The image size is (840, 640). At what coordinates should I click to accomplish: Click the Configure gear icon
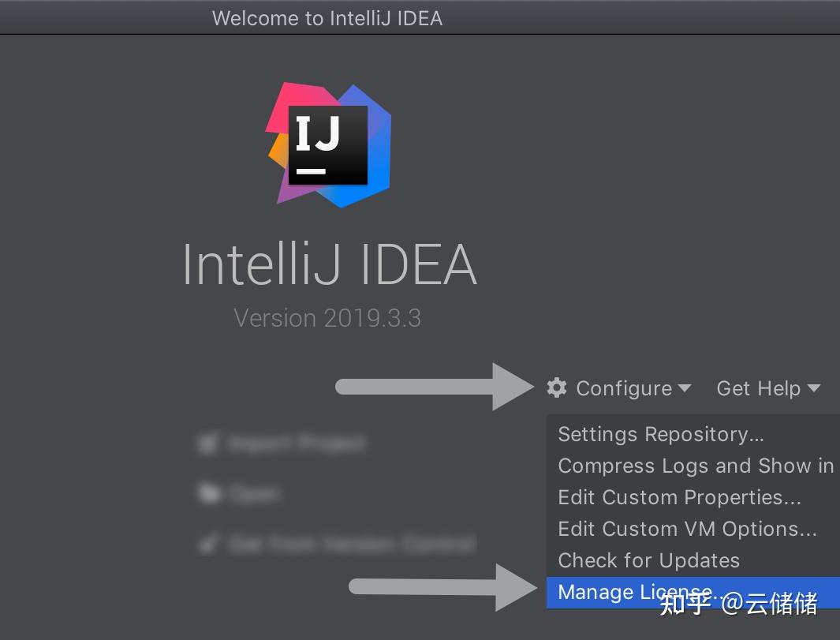tap(558, 387)
